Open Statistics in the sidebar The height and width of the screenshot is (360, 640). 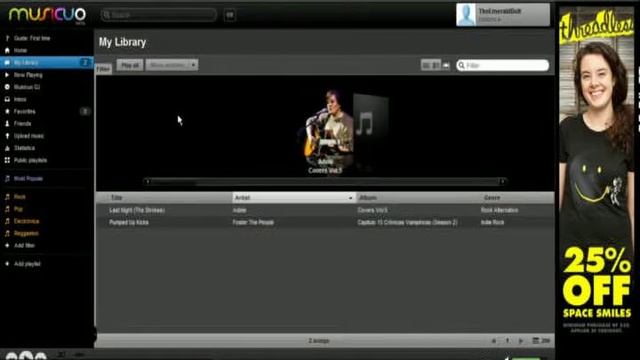click(24, 148)
